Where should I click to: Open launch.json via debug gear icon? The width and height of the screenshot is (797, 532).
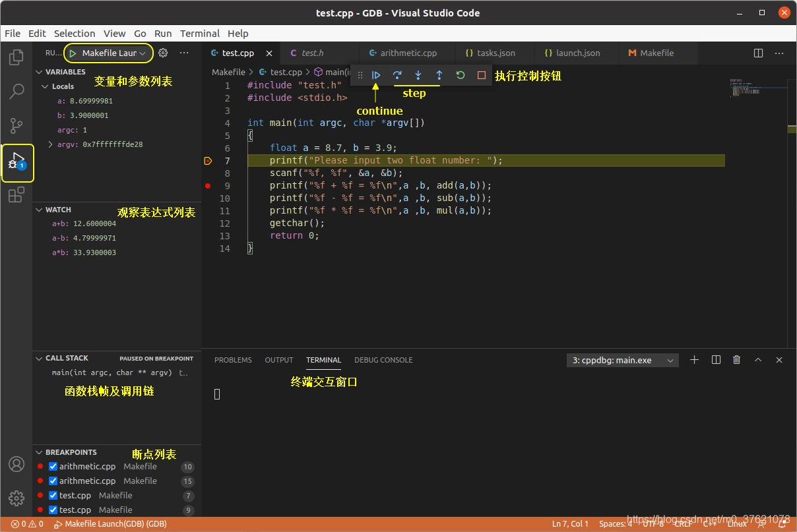point(163,53)
